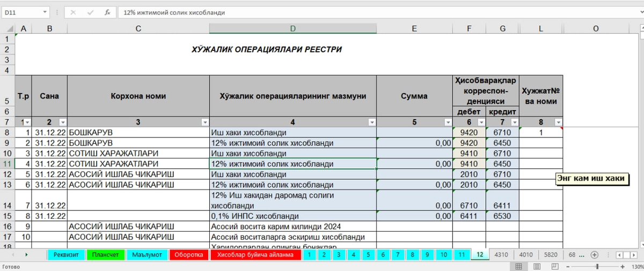644x271 pixels.
Task: Click credit cell 6530 in row 15
Action: 502,216
